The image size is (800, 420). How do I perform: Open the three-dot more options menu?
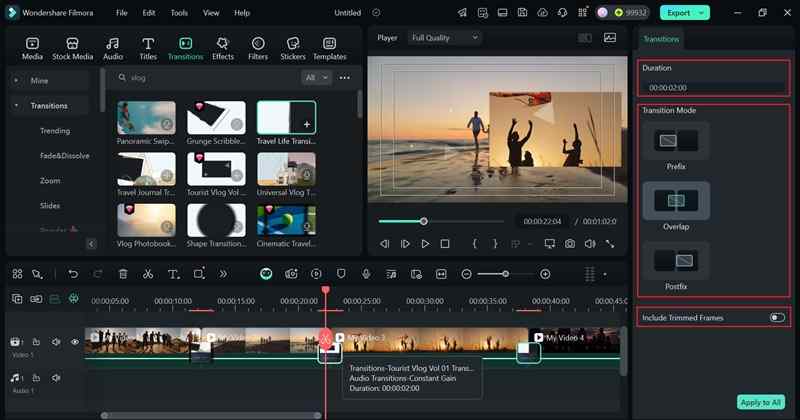[x=345, y=78]
